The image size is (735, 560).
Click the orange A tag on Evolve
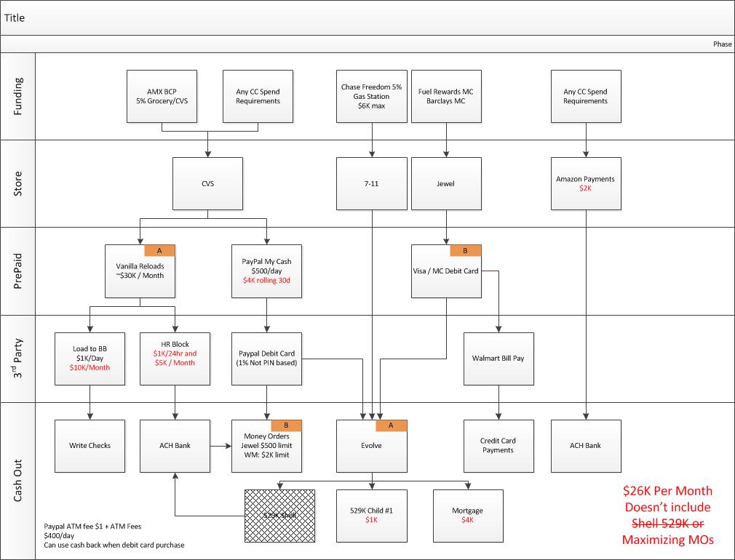coord(392,425)
